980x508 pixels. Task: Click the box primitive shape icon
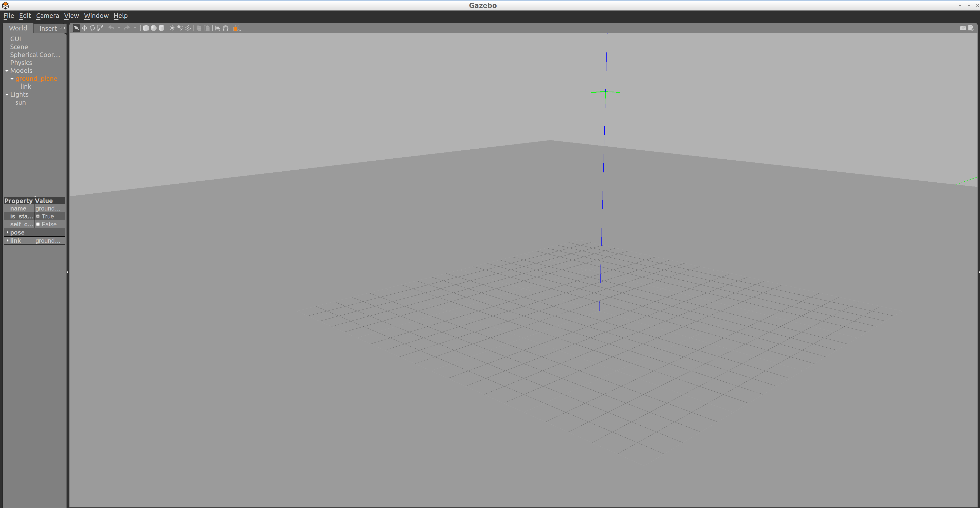tap(145, 28)
